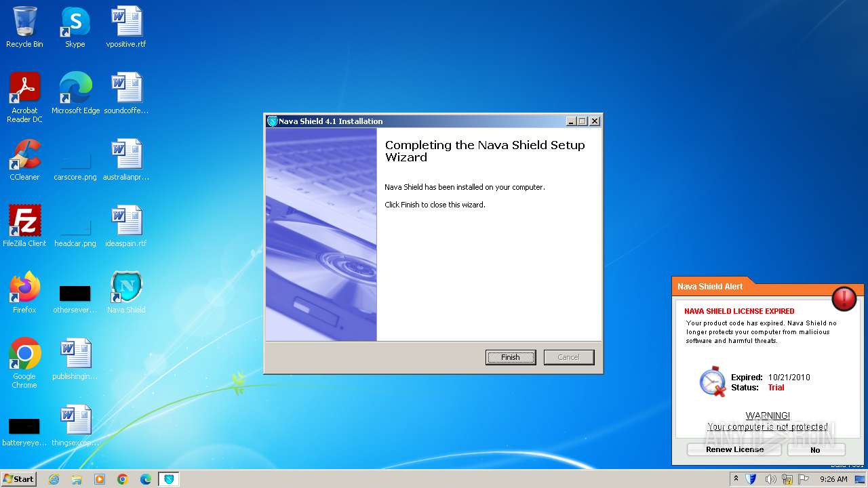Select the Firefox desktop shortcut
The width and height of the screenshot is (868, 488).
(x=24, y=293)
